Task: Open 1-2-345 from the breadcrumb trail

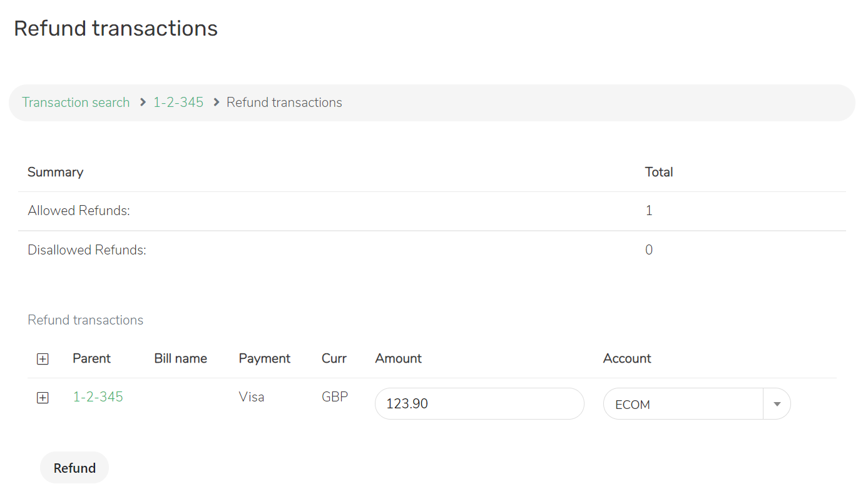Action: pyautogui.click(x=178, y=102)
